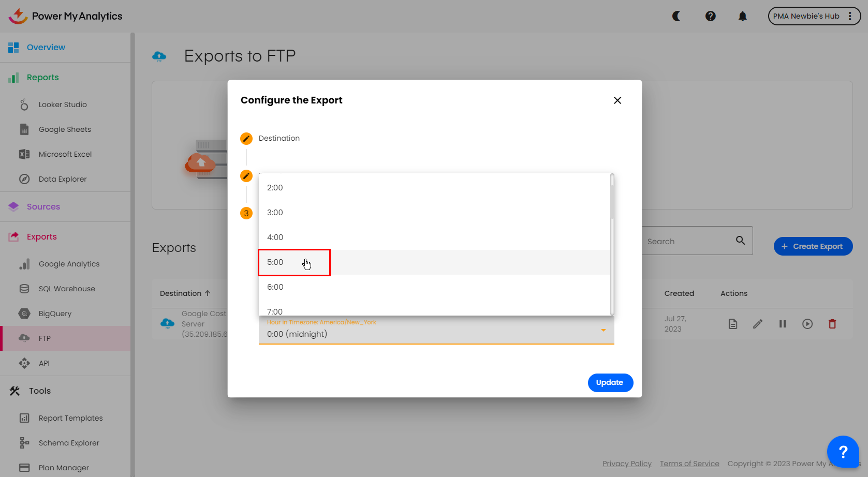Open the help question mark icon
The image size is (868, 477).
pos(710,16)
